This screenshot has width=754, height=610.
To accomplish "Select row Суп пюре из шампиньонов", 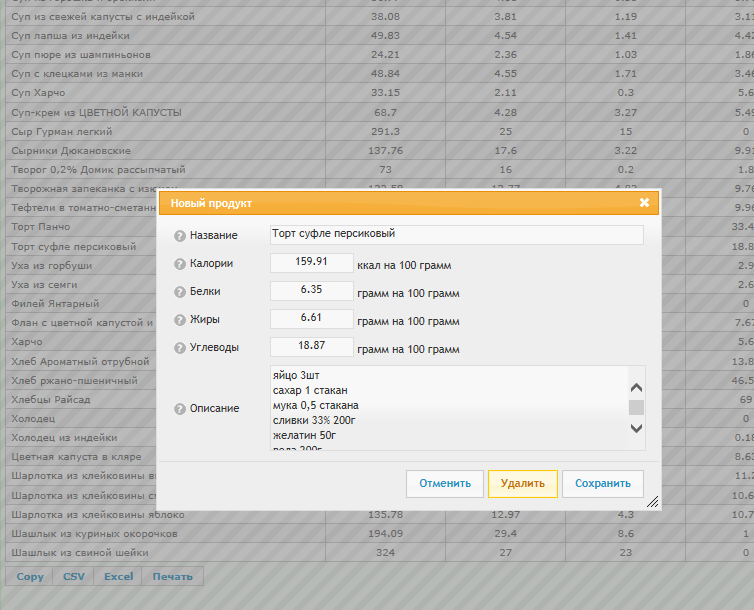I will 380,55.
